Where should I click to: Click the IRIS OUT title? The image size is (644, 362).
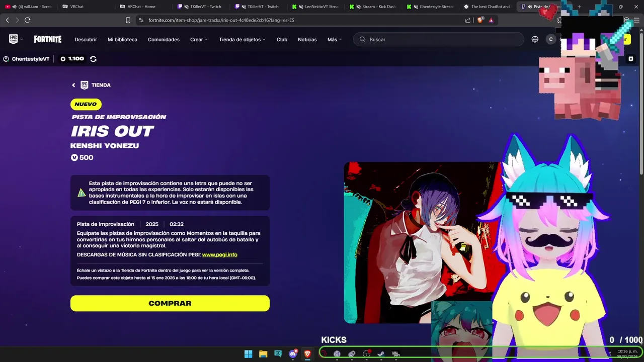(112, 131)
